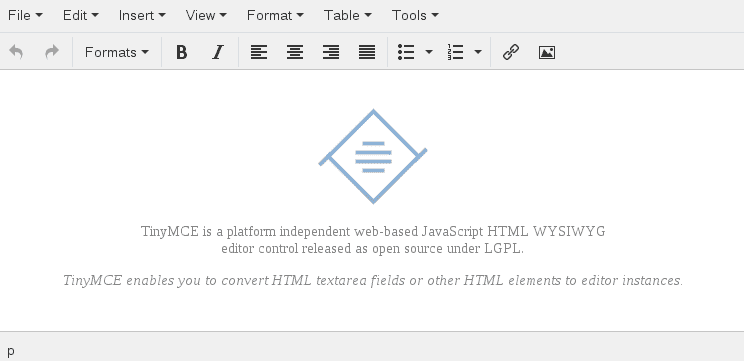Justify the text

(x=367, y=52)
